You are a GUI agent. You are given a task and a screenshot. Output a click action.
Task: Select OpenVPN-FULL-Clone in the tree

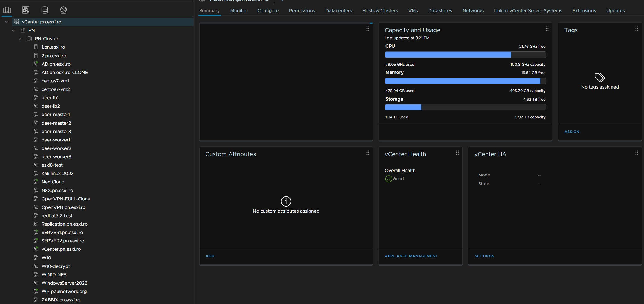click(x=66, y=199)
